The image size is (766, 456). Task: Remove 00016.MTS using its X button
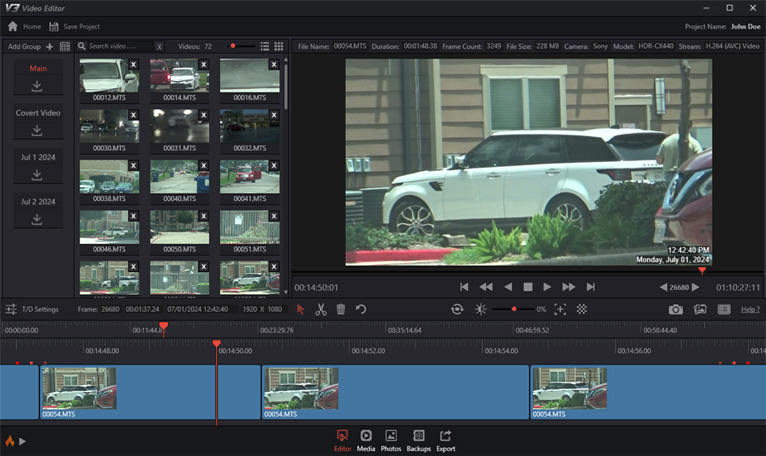(274, 65)
